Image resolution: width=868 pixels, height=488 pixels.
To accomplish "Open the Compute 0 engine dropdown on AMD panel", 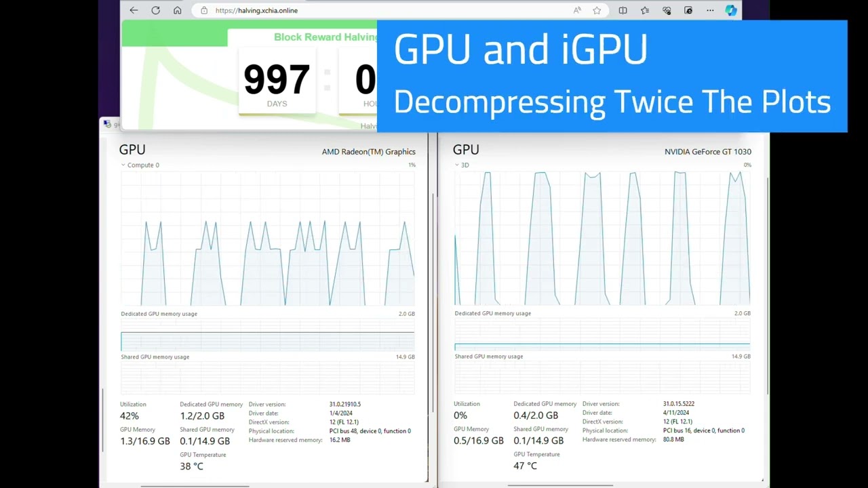I will click(x=140, y=165).
